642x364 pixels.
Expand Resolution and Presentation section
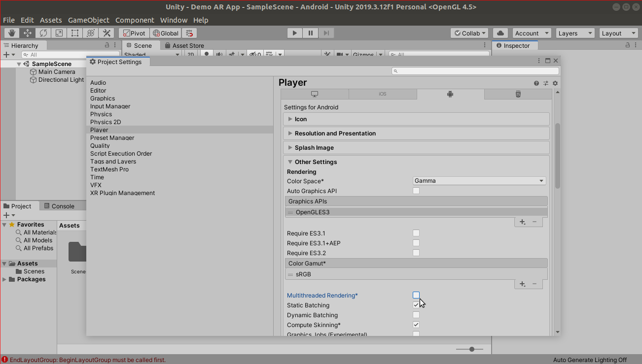(x=416, y=133)
